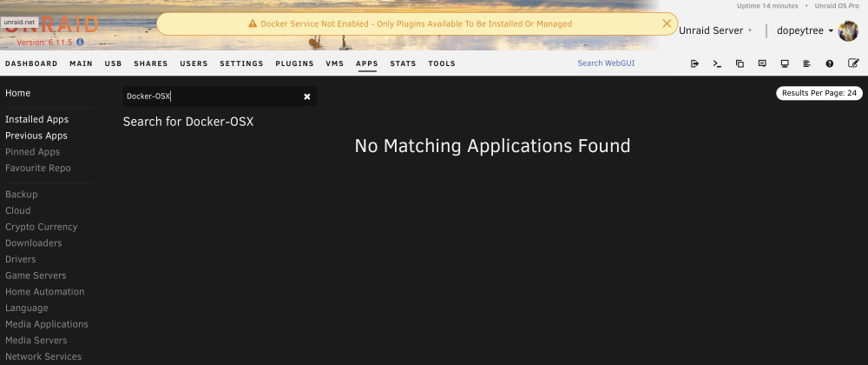Click the monitor Info icon
Screen dimensions: 868x365
(785, 63)
